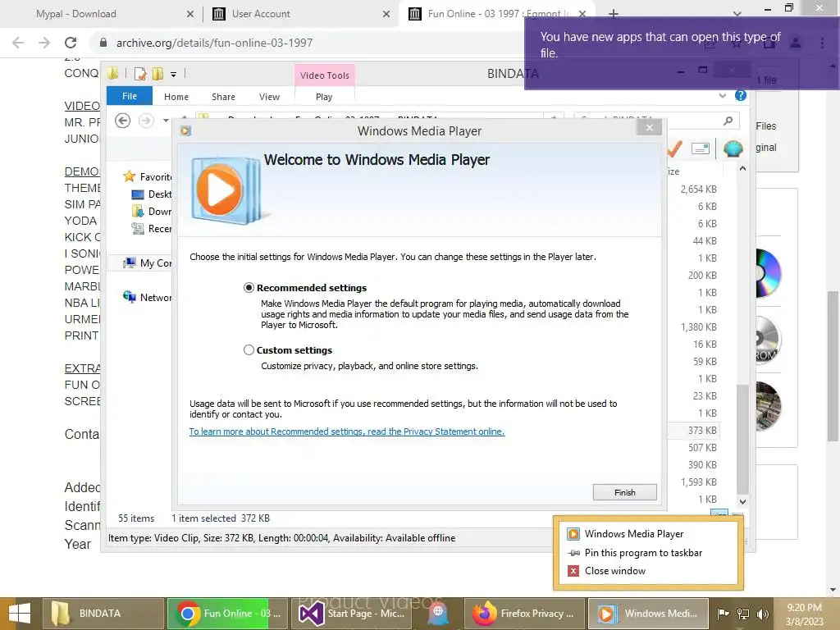Close the Windows Media Player setup dialog

(x=650, y=127)
